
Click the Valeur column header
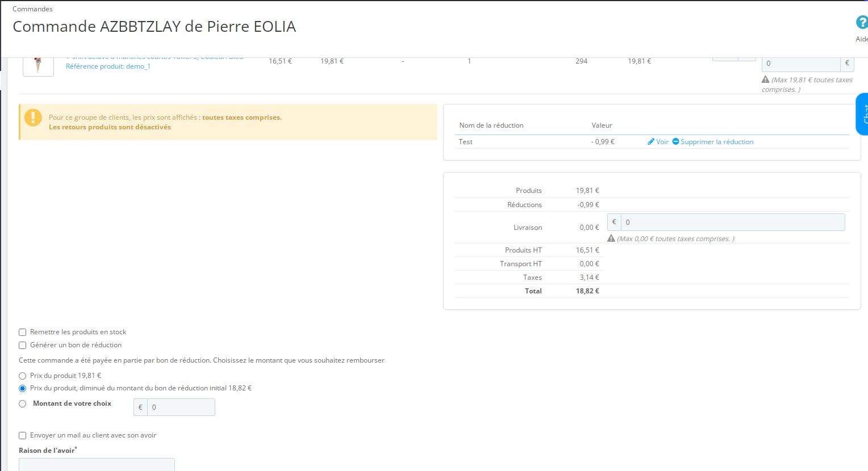602,125
